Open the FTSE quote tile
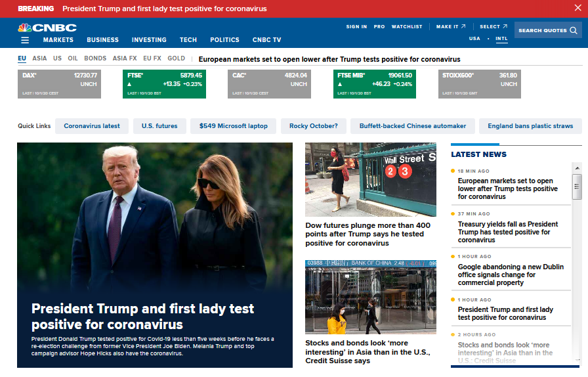The height and width of the screenshot is (377, 588). click(164, 84)
